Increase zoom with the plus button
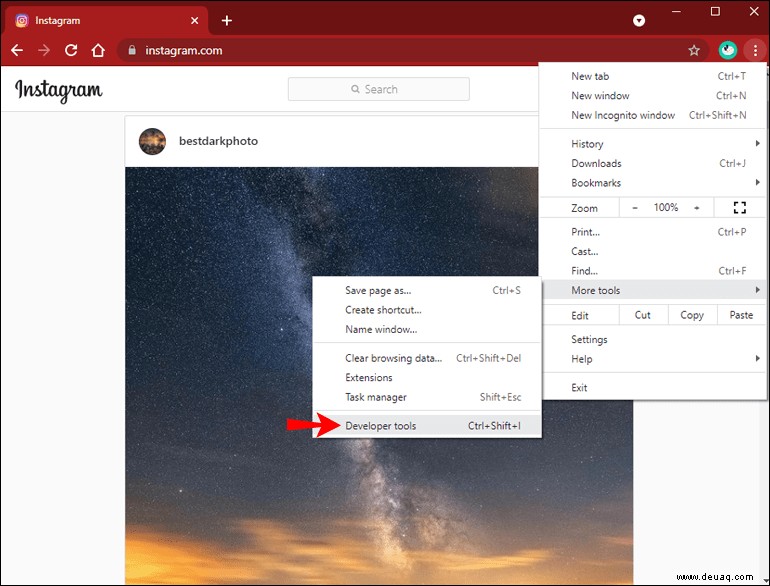Screen dimensions: 770x586 point(696,208)
